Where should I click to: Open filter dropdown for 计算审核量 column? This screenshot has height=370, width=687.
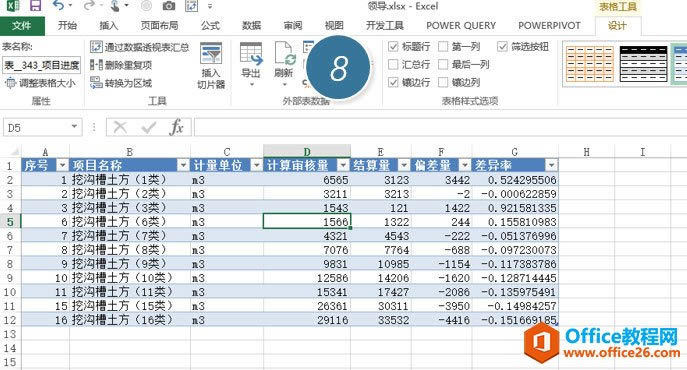tap(343, 165)
